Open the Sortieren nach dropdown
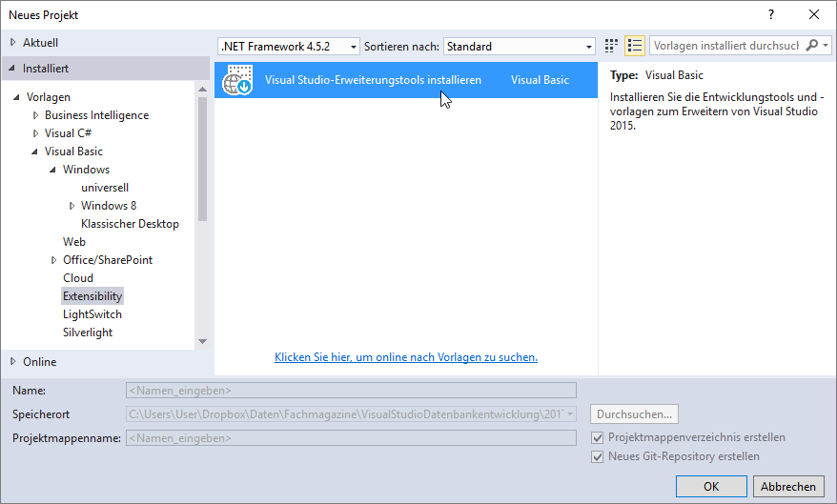 point(520,47)
